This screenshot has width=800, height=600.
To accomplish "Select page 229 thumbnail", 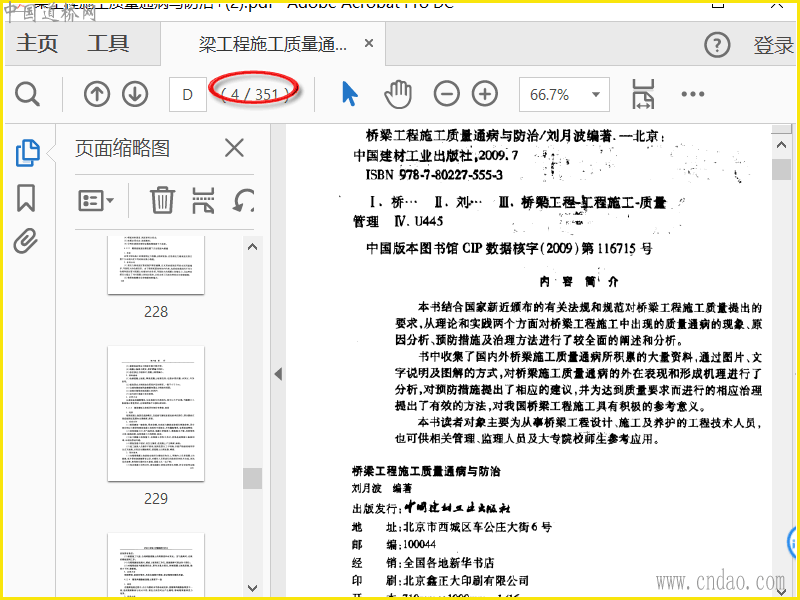I will point(156,413).
